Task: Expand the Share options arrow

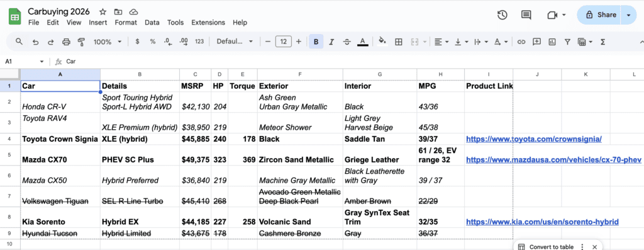Action: pyautogui.click(x=628, y=15)
